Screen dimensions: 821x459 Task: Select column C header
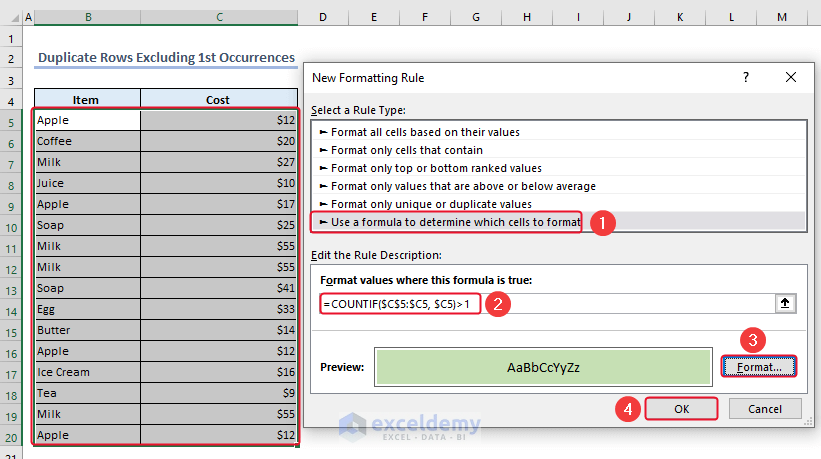point(218,18)
